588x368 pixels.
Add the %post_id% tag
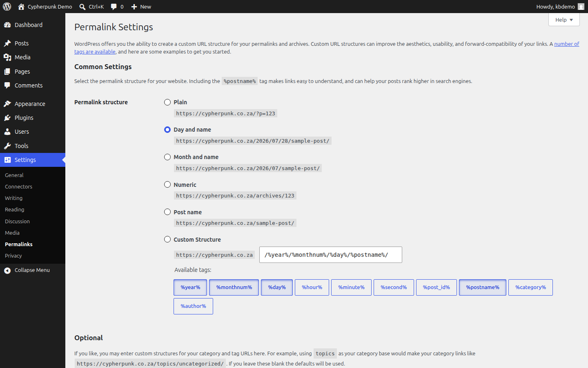coord(437,287)
